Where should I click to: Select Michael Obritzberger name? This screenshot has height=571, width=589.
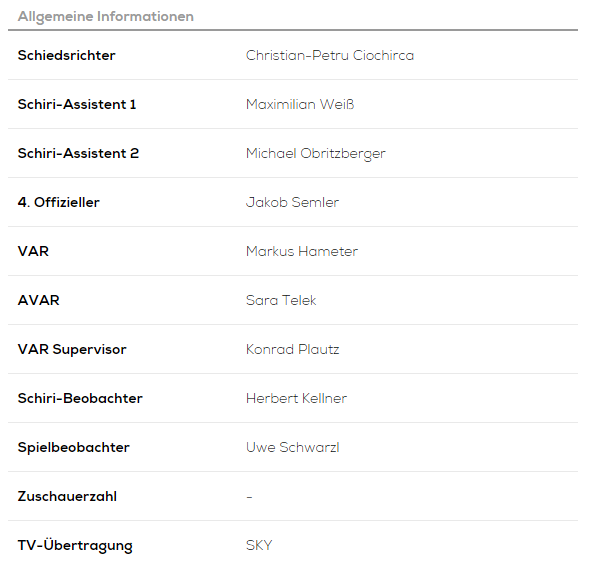tap(316, 154)
